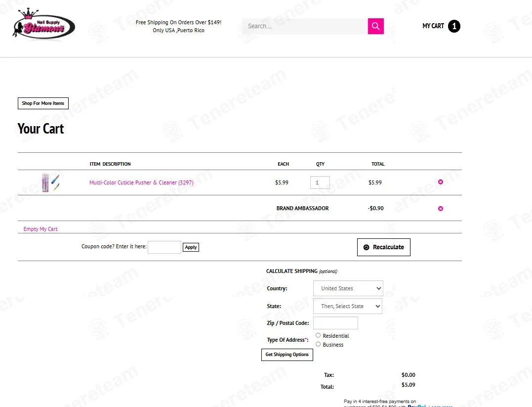This screenshot has width=532, height=407.
Task: Apply the coupon code
Action: (x=191, y=247)
